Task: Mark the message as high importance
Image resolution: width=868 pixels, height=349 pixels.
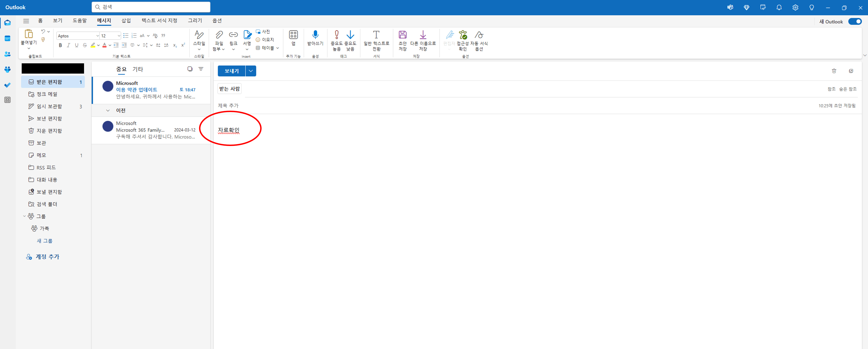Action: click(336, 35)
